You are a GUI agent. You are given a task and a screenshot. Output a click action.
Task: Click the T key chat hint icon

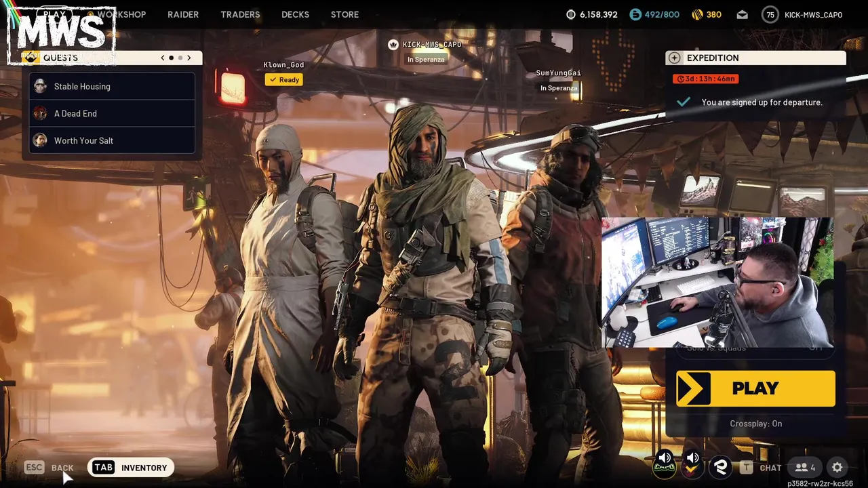(746, 468)
